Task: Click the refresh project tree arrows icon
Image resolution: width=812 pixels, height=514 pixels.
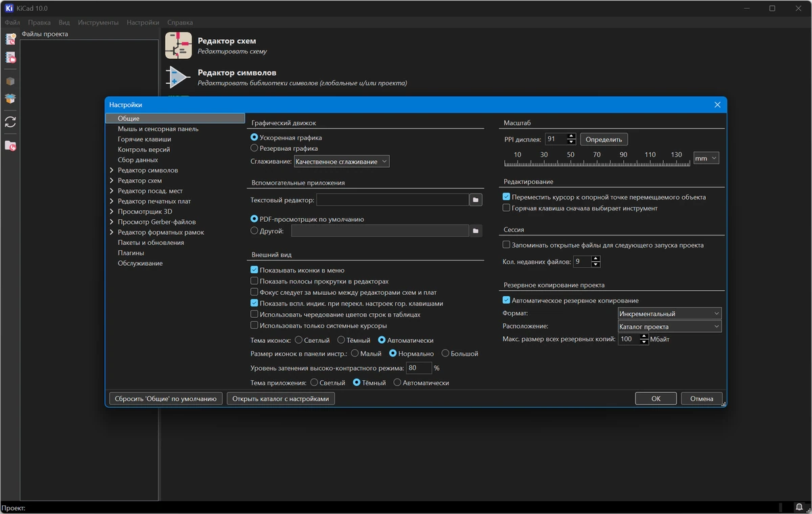Action: (10, 122)
